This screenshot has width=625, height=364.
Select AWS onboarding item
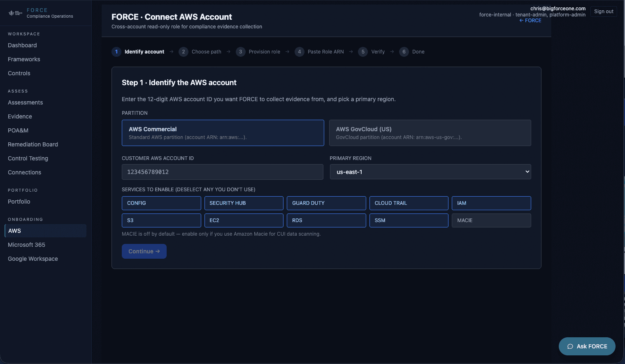[45, 231]
